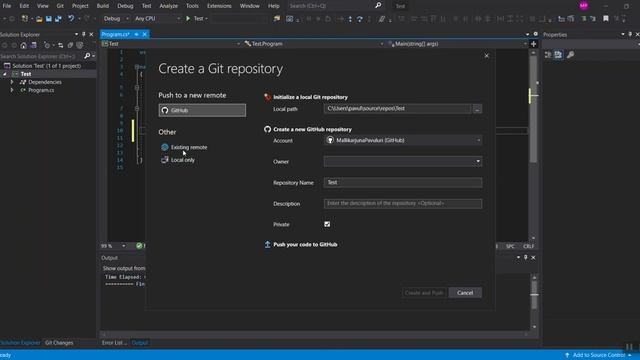Click the Create and Push button
The image size is (640, 360).
tap(424, 293)
